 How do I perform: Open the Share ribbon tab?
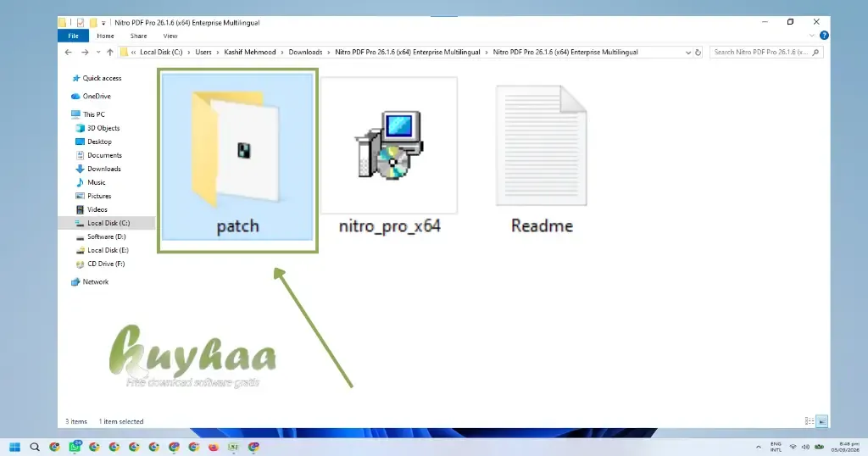pos(138,36)
